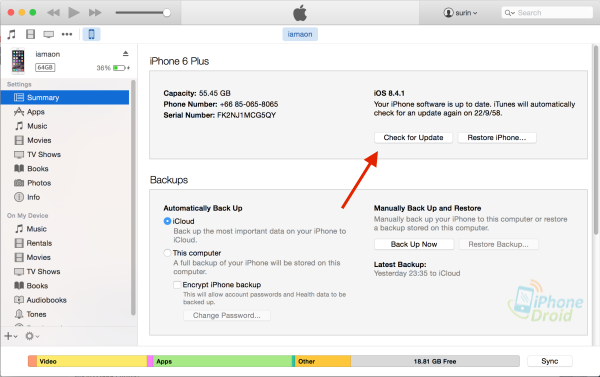Click the Apple logo in title bar
Image resolution: width=600 pixels, height=377 pixels.
point(300,13)
